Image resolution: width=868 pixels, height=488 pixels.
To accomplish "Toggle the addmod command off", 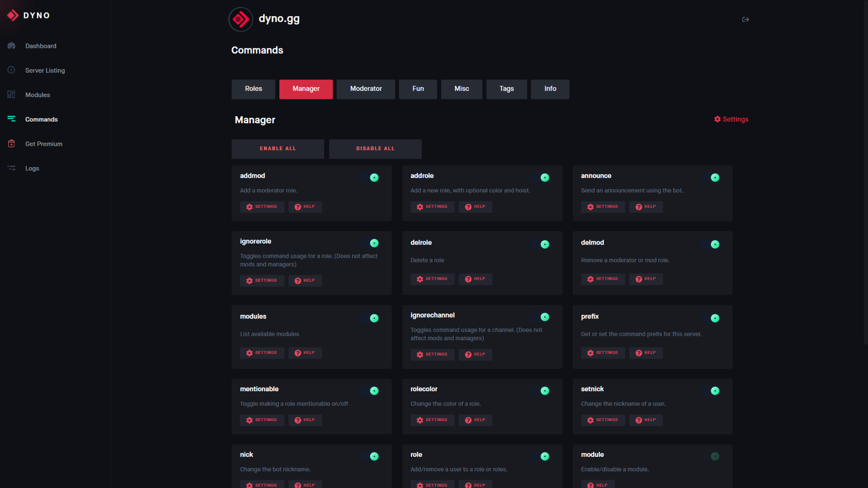I will pyautogui.click(x=371, y=178).
